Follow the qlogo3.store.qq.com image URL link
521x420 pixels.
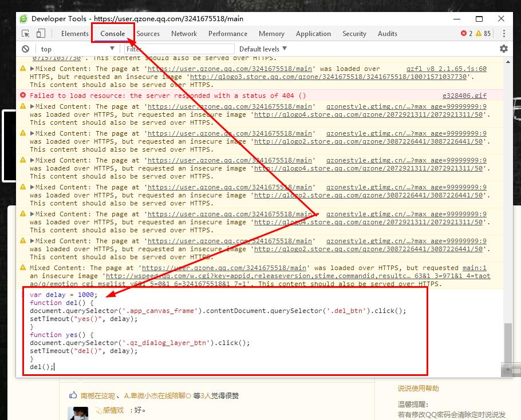tap(328, 77)
